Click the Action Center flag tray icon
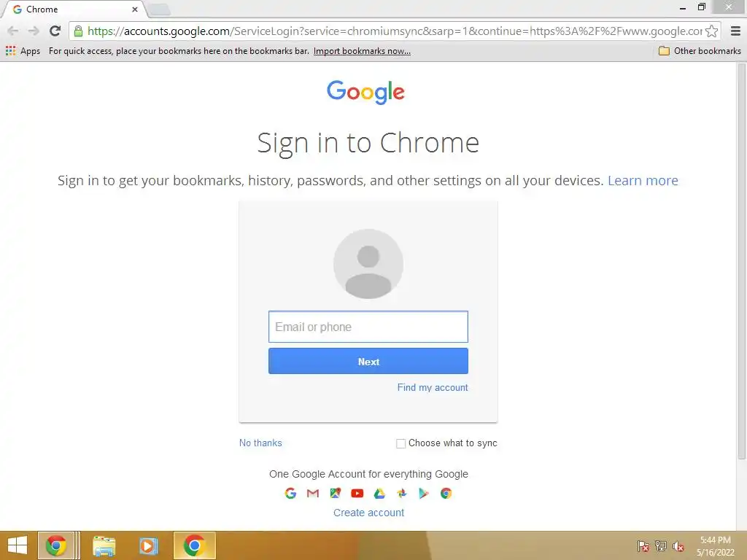The height and width of the screenshot is (560, 747). click(x=643, y=546)
